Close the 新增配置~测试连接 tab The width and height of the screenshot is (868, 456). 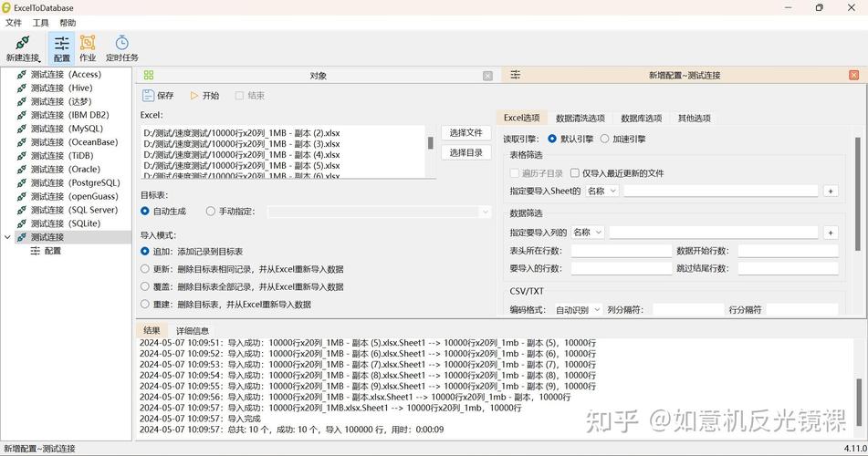click(x=854, y=75)
